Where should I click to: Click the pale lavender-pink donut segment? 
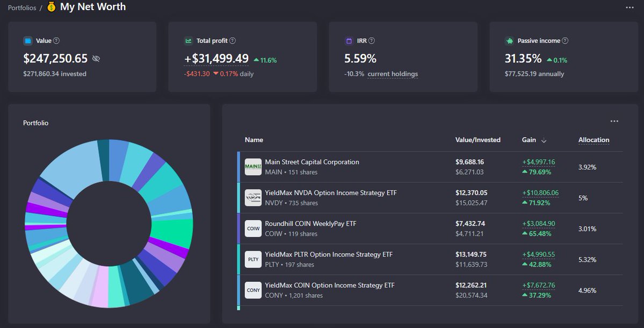[x=100, y=287]
